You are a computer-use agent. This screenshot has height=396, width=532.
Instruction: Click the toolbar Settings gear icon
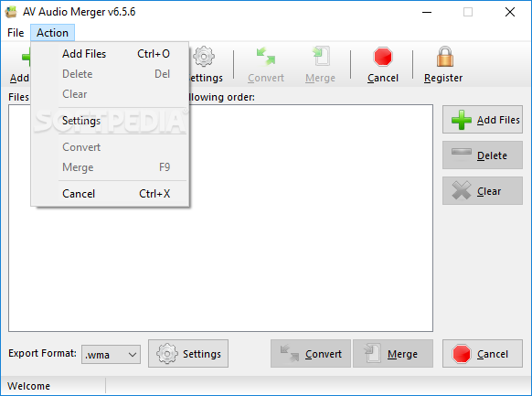[x=204, y=57]
